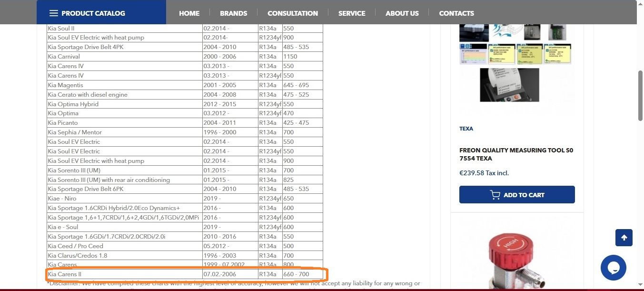Click the "2000 - 2006" year cell

click(x=230, y=57)
